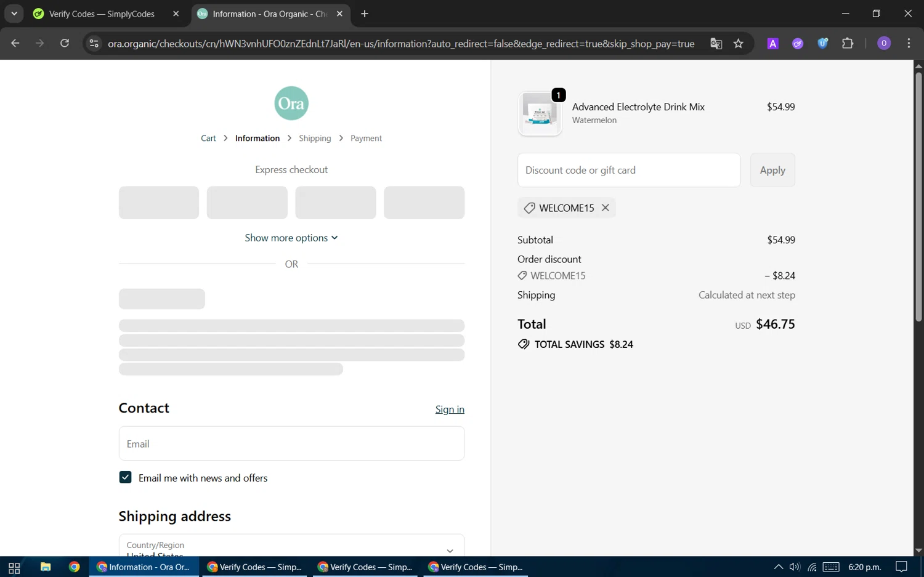This screenshot has width=924, height=577.
Task: Click the first express checkout button
Action: (159, 203)
